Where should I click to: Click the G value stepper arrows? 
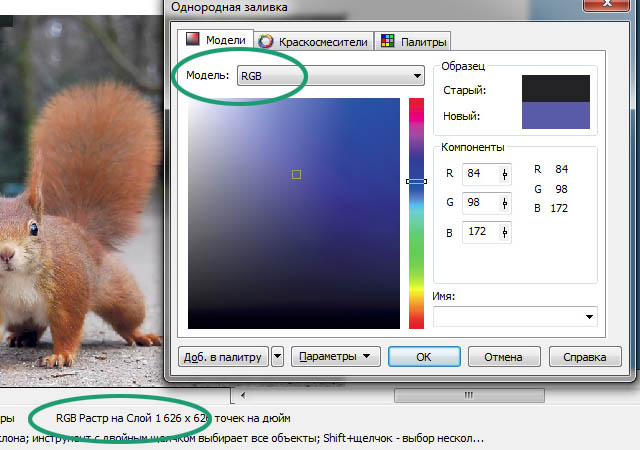pos(504,203)
